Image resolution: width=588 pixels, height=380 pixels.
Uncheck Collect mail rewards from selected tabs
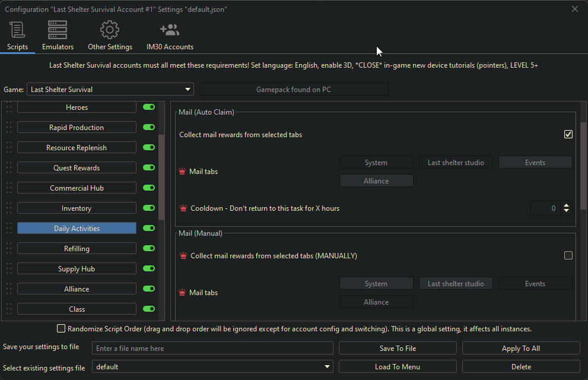click(x=568, y=135)
